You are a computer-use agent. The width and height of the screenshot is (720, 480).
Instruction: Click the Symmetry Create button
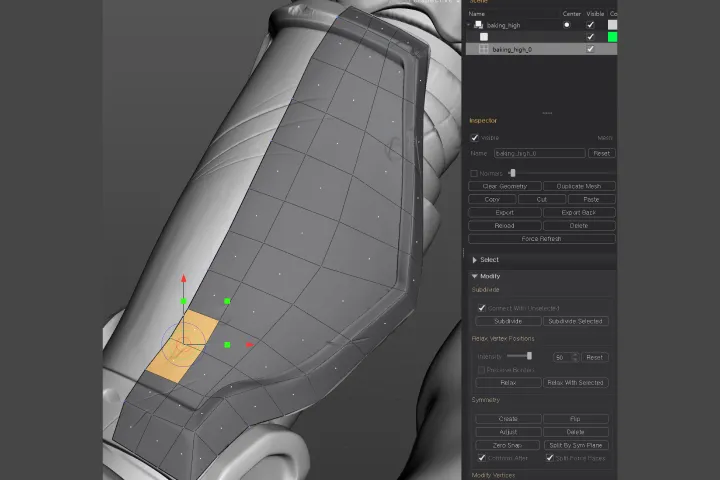(x=508, y=419)
